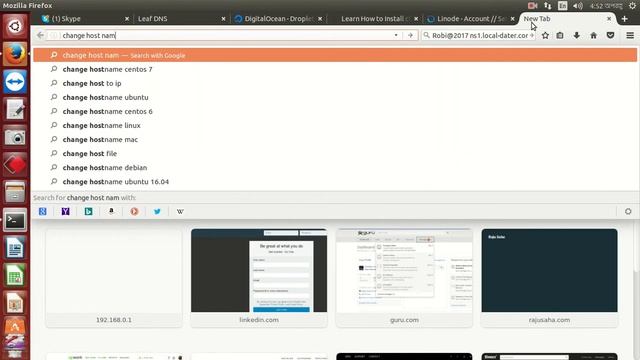The width and height of the screenshot is (640, 360).
Task: Click the red diamond app in launcher
Action: [15, 165]
